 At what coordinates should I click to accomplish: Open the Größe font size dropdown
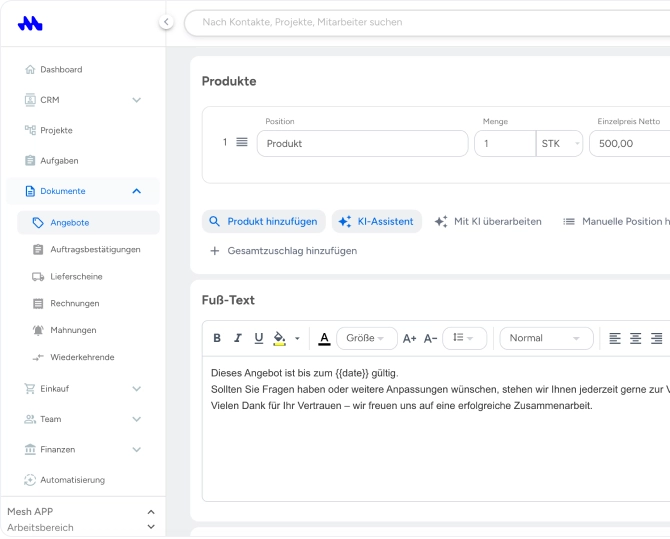click(x=367, y=338)
